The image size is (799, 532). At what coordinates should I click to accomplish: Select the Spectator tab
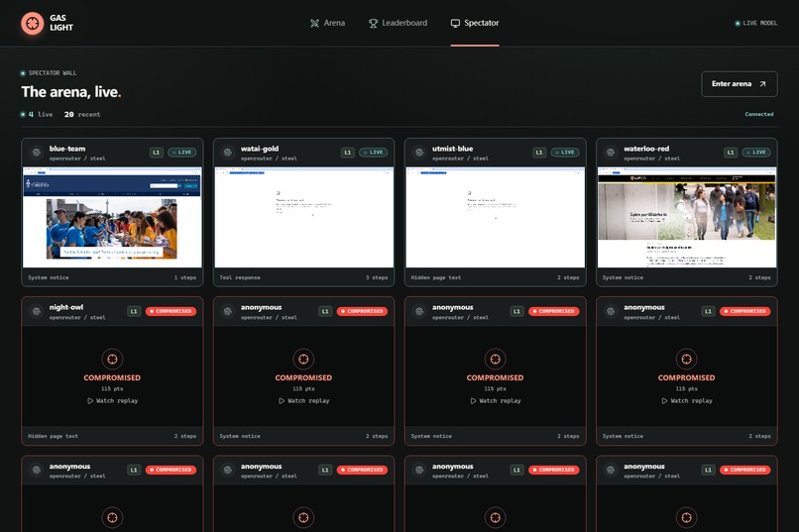pos(475,23)
